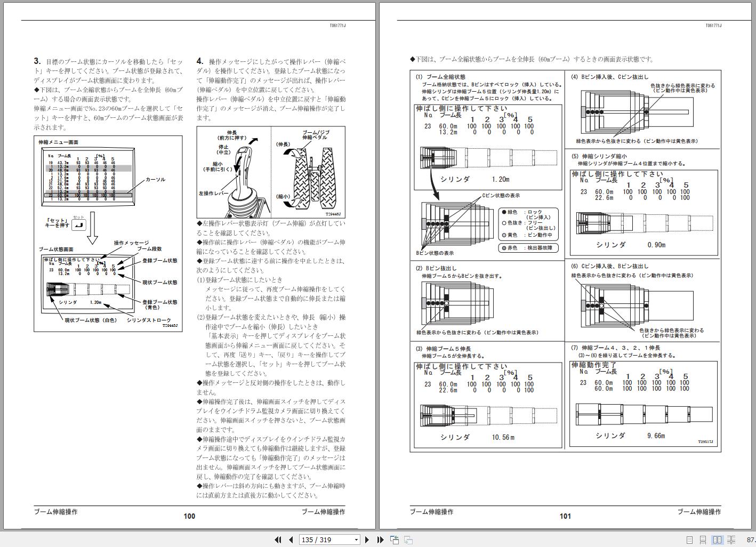Click document code T061771J on left page header
This screenshot has height=547, width=756.
tap(337, 26)
